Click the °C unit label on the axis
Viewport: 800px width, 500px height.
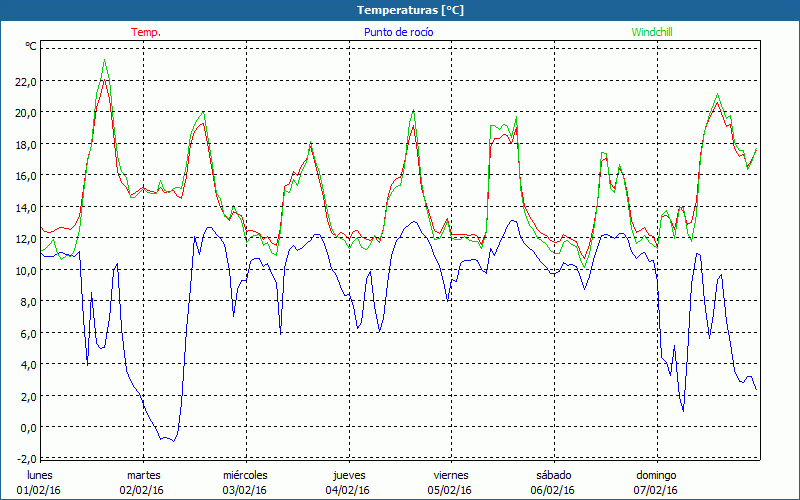coord(31,47)
